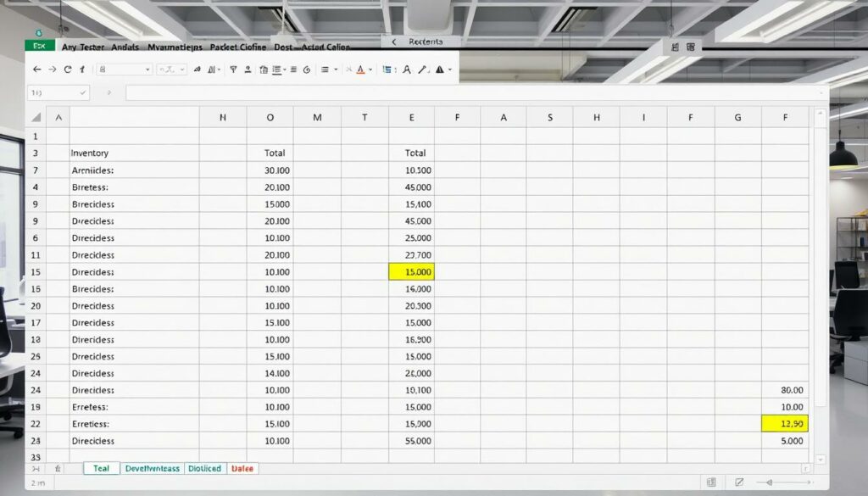Click the font color A icon
This screenshot has width=868, height=496.
click(361, 70)
